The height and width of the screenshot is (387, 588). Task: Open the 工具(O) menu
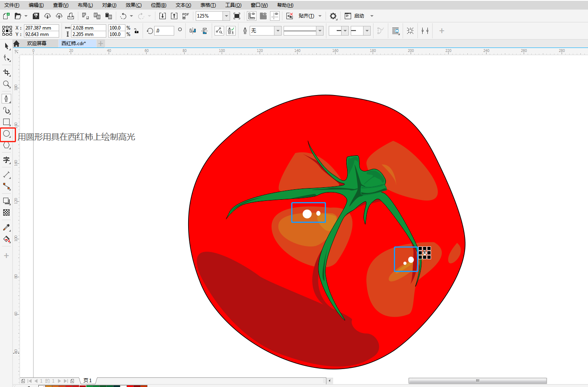[233, 5]
